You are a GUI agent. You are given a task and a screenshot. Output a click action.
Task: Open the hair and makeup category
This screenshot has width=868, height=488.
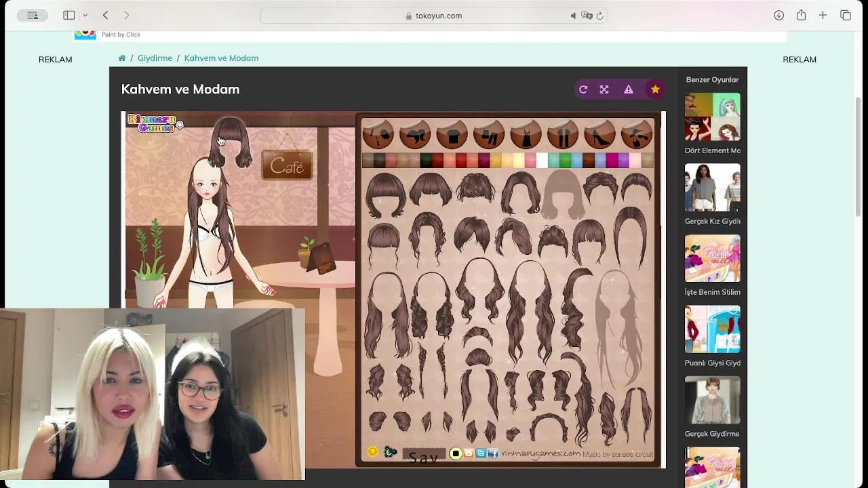point(378,134)
